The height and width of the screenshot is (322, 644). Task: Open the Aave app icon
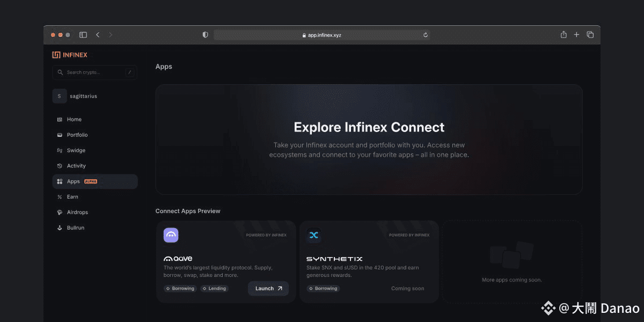[171, 235]
